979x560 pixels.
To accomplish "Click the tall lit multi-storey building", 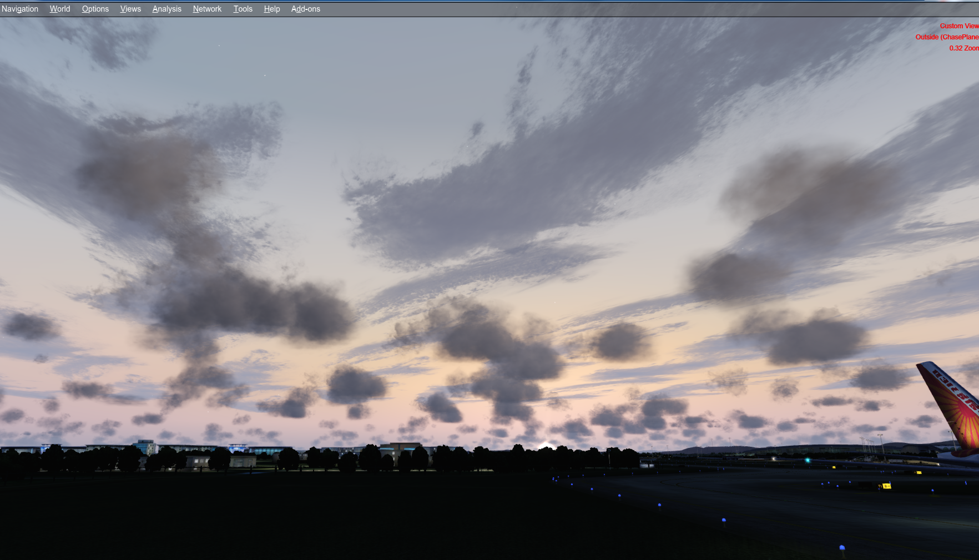I will click(x=146, y=447).
